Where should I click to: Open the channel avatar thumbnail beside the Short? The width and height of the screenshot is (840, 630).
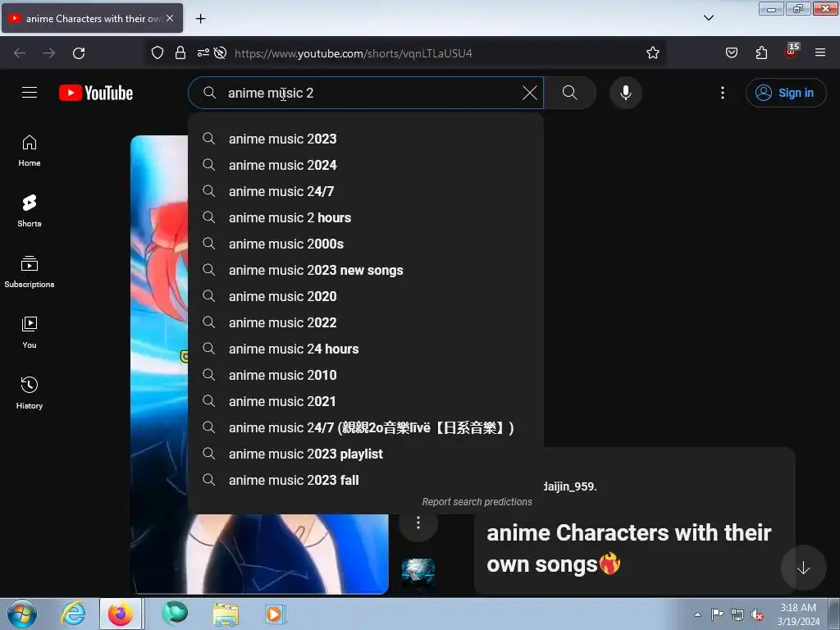(x=418, y=573)
